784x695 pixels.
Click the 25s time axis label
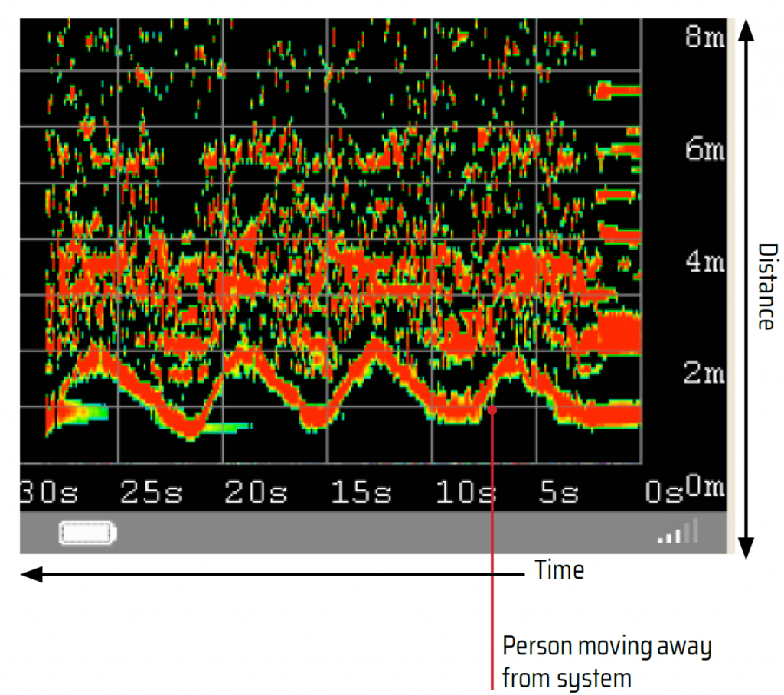tap(150, 493)
